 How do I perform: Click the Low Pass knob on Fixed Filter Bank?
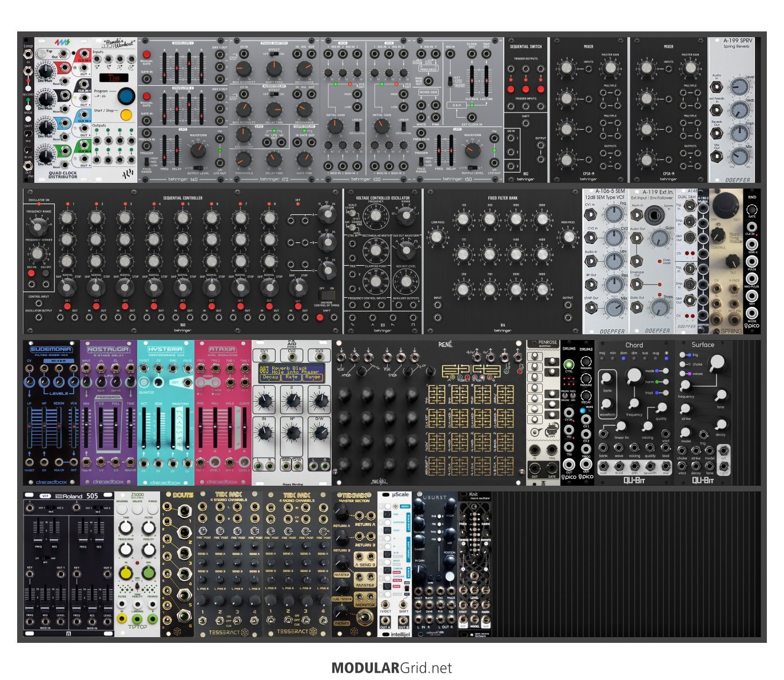point(437,237)
